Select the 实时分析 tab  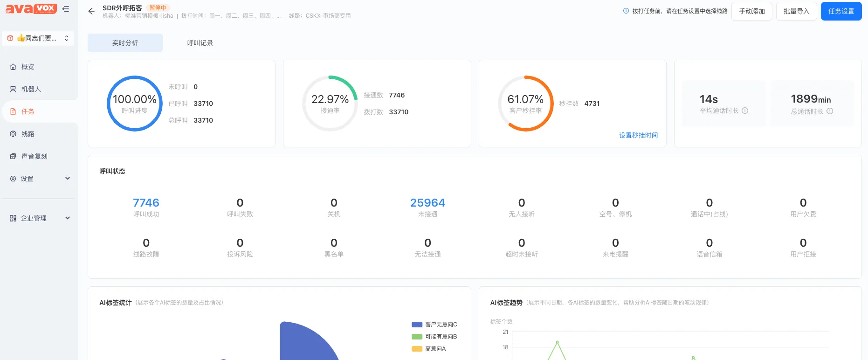pos(125,43)
